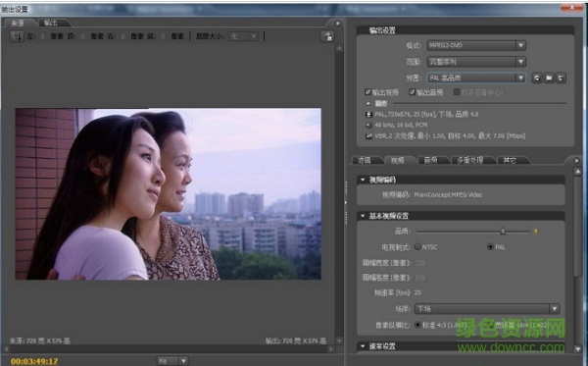This screenshot has width=588, height=366.
Task: Click the video summary icon next to PAL, 720x576
Action: pos(368,114)
